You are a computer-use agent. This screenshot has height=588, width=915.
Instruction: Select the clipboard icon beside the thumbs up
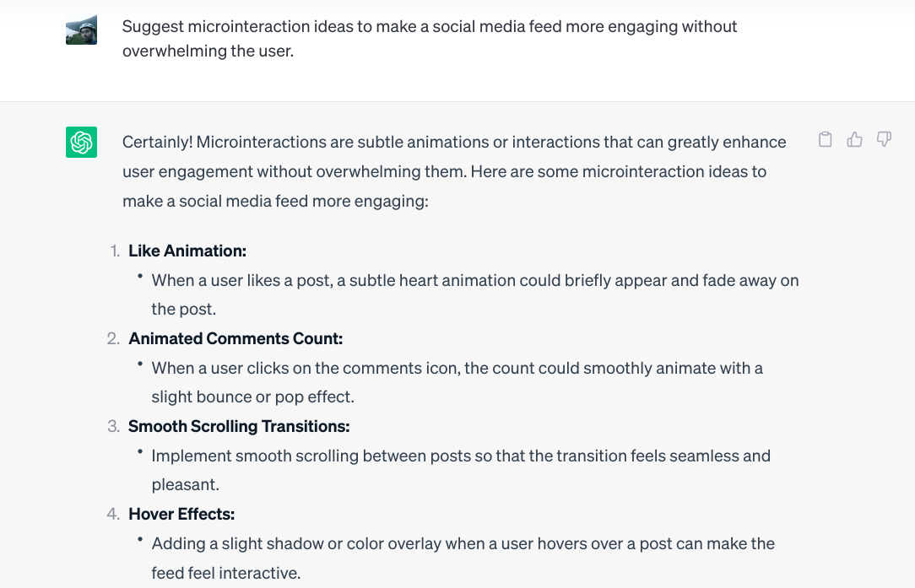tap(825, 139)
